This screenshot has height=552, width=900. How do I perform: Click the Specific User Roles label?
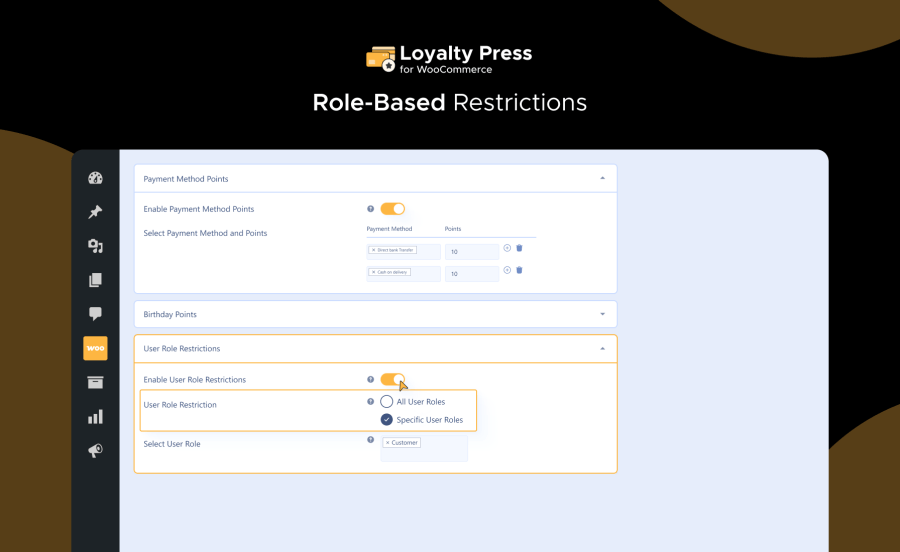[429, 420]
